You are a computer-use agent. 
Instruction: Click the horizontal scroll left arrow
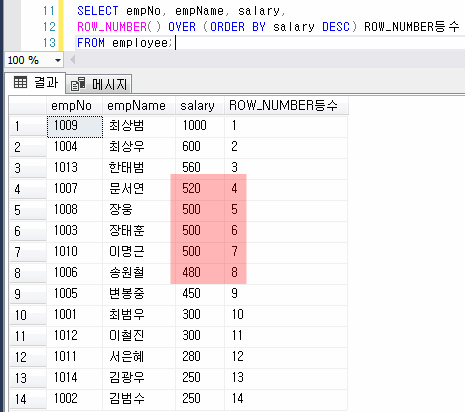click(x=72, y=60)
